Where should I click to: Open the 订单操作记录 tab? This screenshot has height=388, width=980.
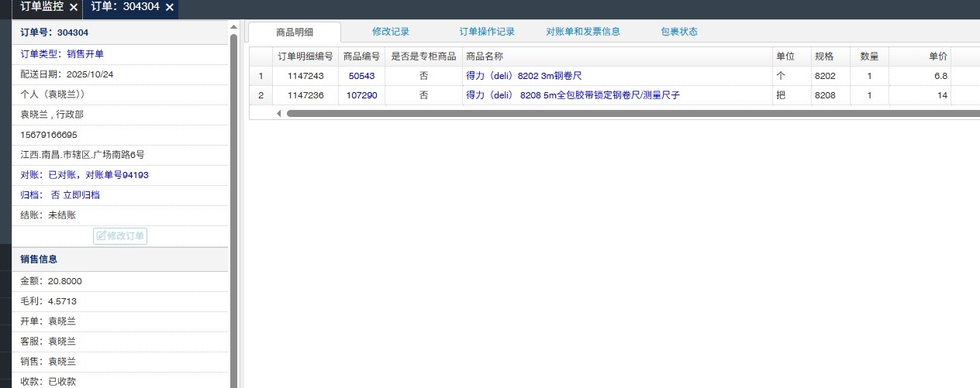click(487, 32)
